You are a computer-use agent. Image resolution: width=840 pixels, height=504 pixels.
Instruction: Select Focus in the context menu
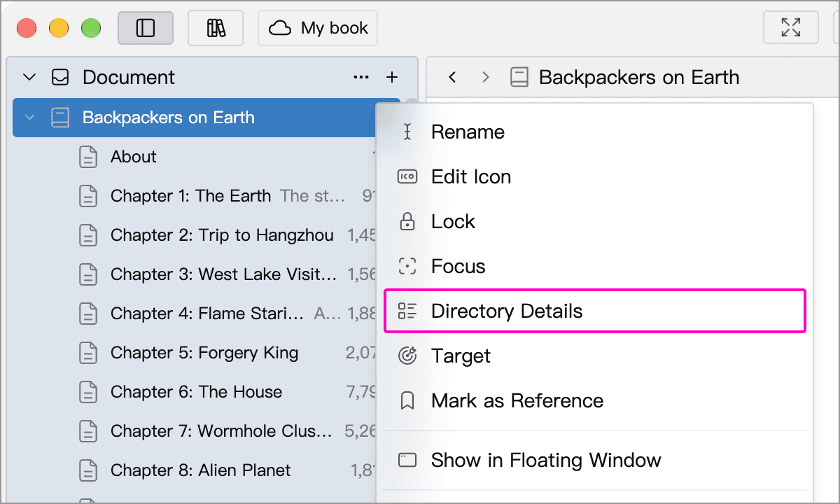point(595,266)
